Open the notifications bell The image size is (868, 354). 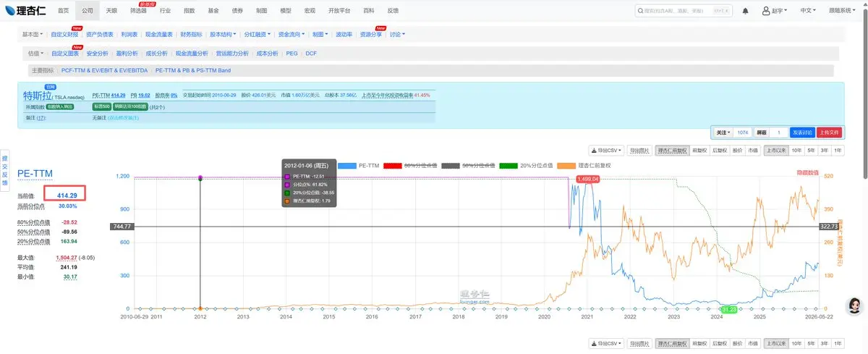(x=745, y=11)
